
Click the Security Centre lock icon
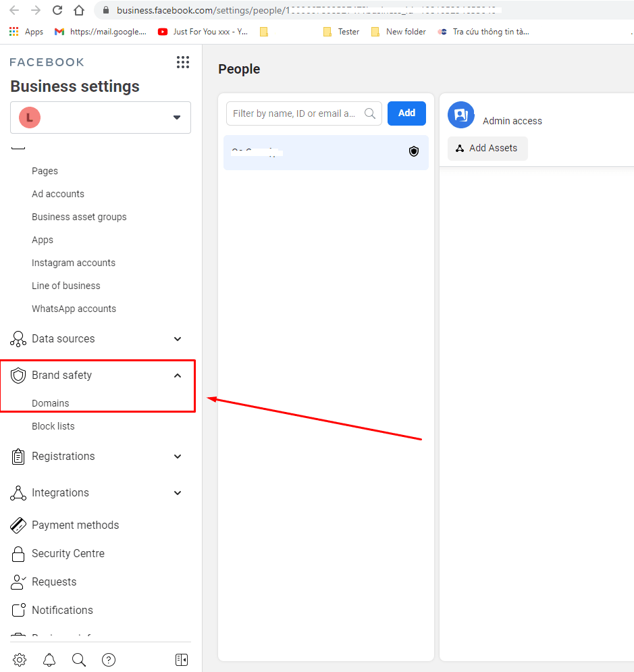18,554
